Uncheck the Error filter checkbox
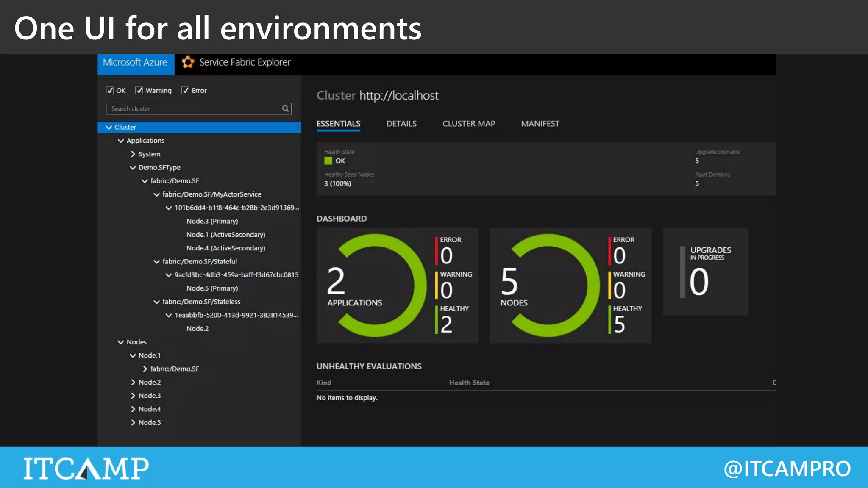Image resolution: width=868 pixels, height=488 pixels. coord(185,90)
